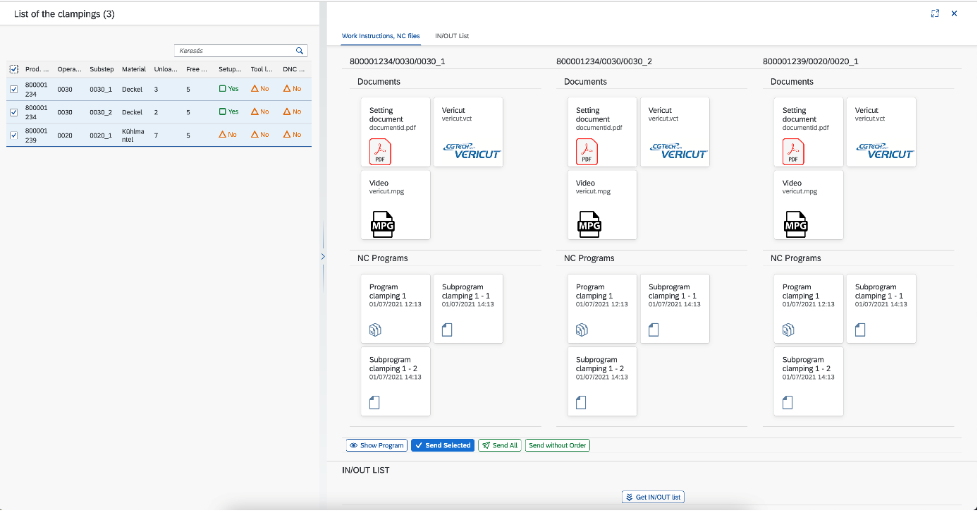980x513 pixels.
Task: Uncheck the row with material Kühlmantel
Action: [14, 135]
